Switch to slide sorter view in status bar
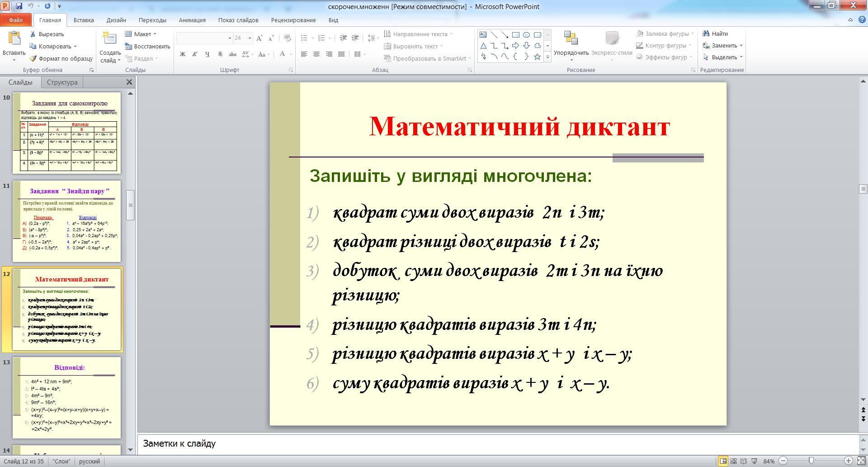 [x=733, y=461]
